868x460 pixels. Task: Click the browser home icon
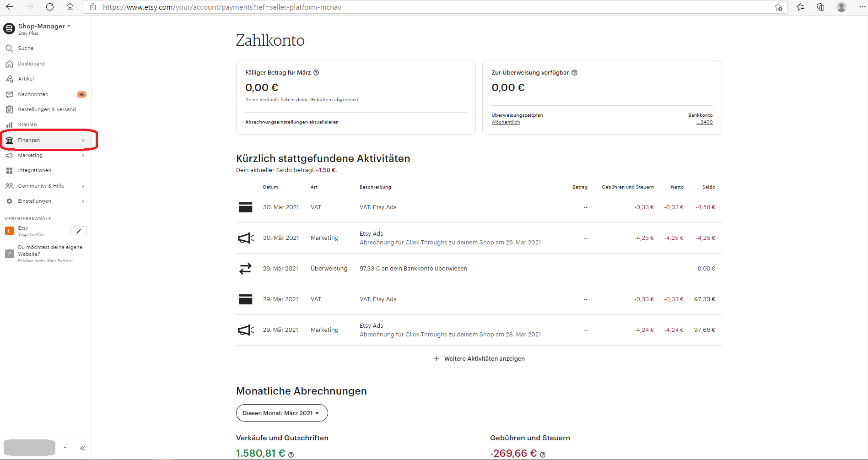(70, 7)
